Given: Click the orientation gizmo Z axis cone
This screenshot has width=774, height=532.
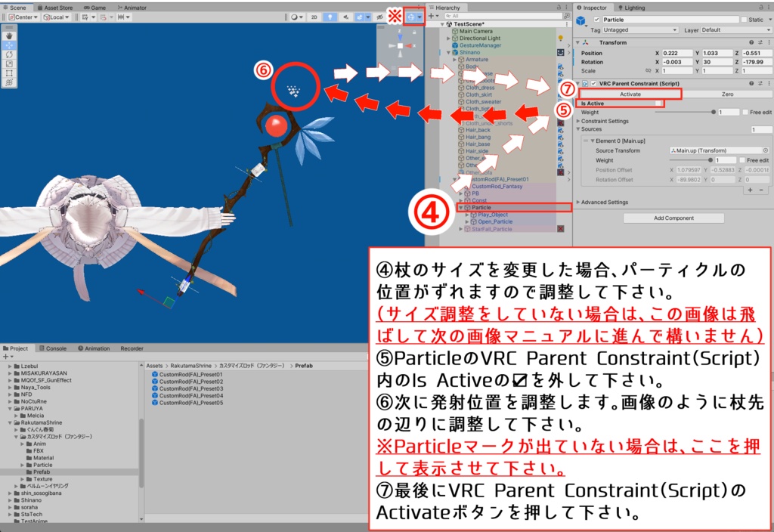Looking at the screenshot, I should click(x=400, y=37).
